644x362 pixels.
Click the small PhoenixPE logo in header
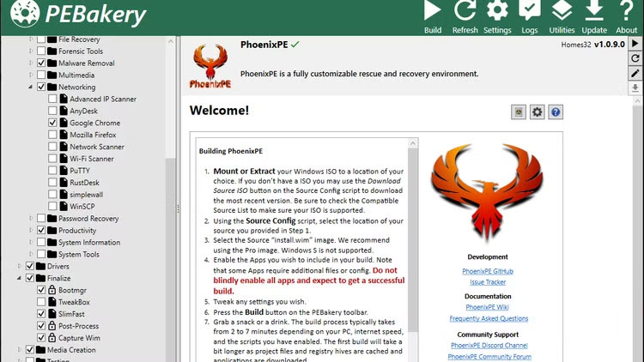[210, 66]
